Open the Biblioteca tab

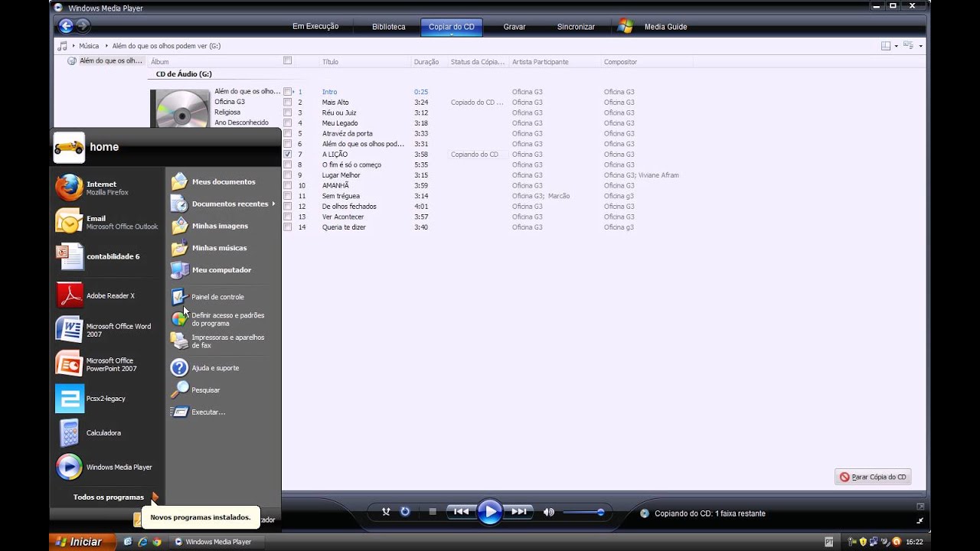pyautogui.click(x=389, y=27)
